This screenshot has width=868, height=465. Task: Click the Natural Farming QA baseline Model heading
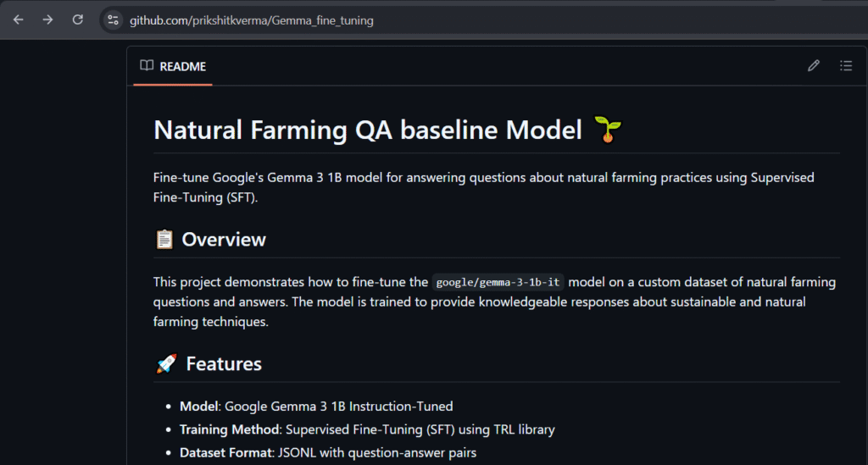368,130
